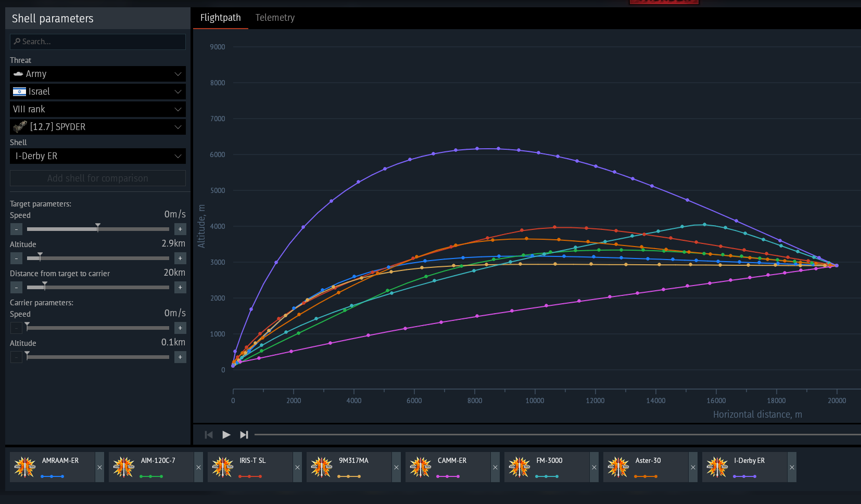861x504 pixels.
Task: Click the distance from target slider handle
Action: click(x=45, y=286)
